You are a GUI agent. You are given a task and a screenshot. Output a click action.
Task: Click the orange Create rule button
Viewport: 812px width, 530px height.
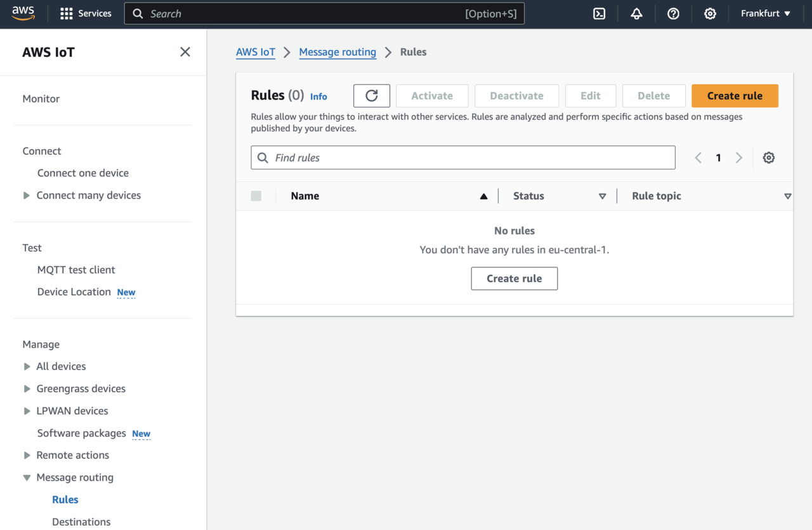pos(735,96)
